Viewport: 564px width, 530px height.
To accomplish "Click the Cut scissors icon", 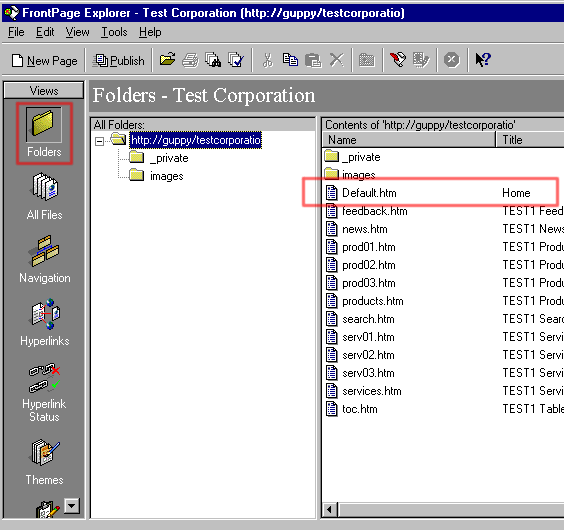I will [x=267, y=60].
